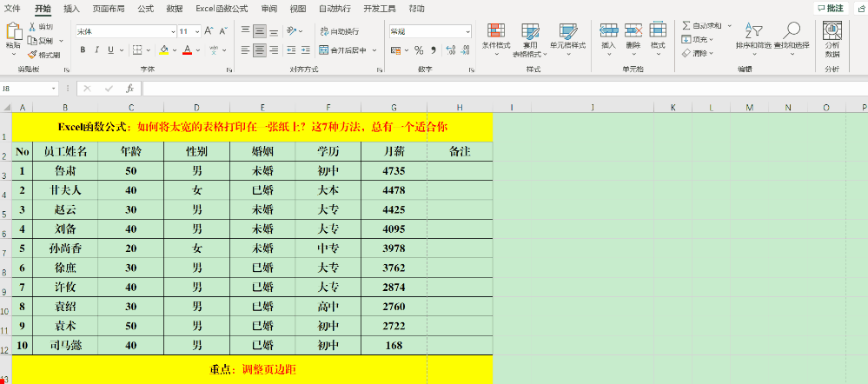Click the Cut (剪切) scissors icon
868x384 pixels.
tap(32, 27)
